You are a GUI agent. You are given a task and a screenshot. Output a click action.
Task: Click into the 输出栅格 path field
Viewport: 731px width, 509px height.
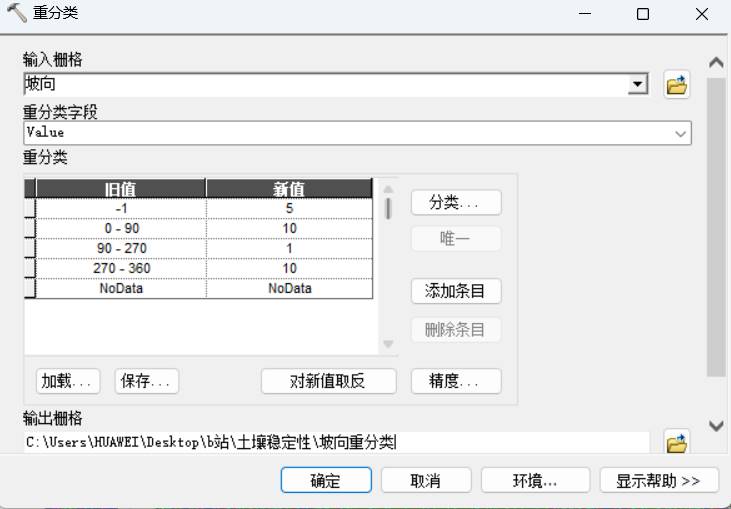click(x=335, y=442)
